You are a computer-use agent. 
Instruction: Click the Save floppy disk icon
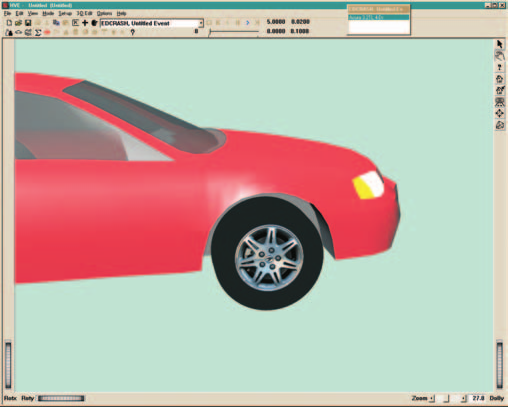tap(28, 23)
